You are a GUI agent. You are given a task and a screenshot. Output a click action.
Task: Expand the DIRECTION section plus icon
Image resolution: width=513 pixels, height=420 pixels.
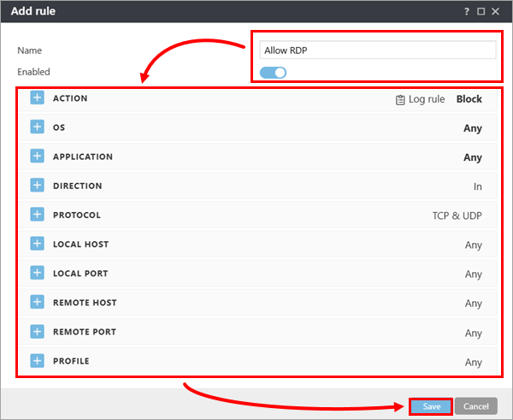point(37,186)
